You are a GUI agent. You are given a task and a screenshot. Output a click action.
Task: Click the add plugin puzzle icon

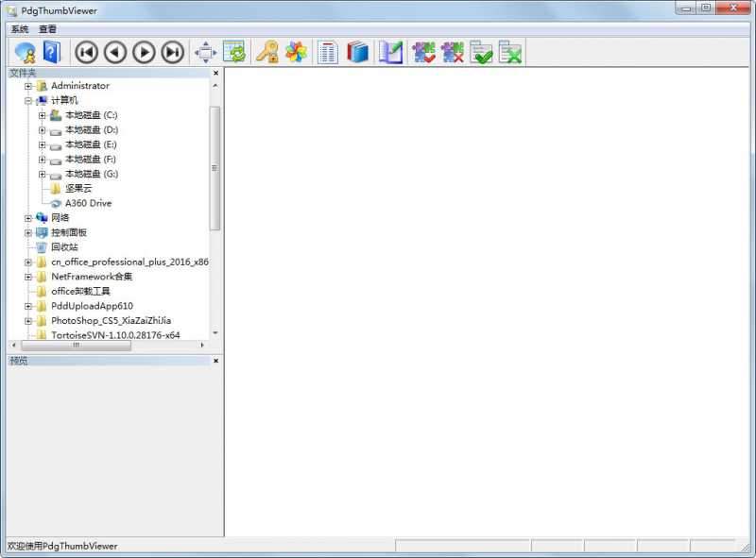(x=423, y=54)
